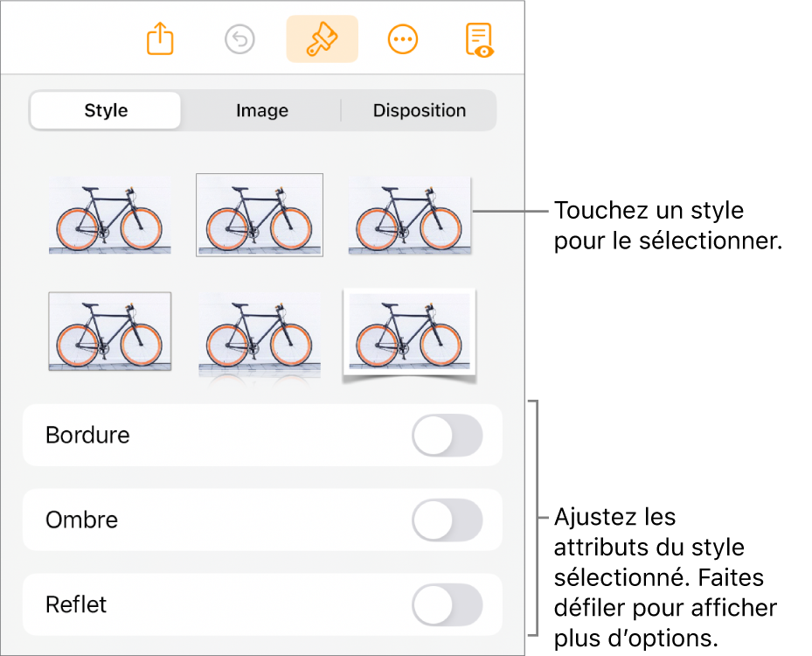Pick the white-framed curled-shadow bicycle style
The height and width of the screenshot is (656, 812).
pos(410,333)
